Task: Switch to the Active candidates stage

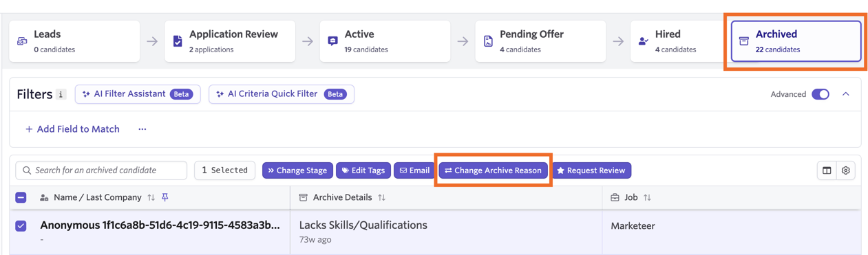Action: [x=385, y=41]
